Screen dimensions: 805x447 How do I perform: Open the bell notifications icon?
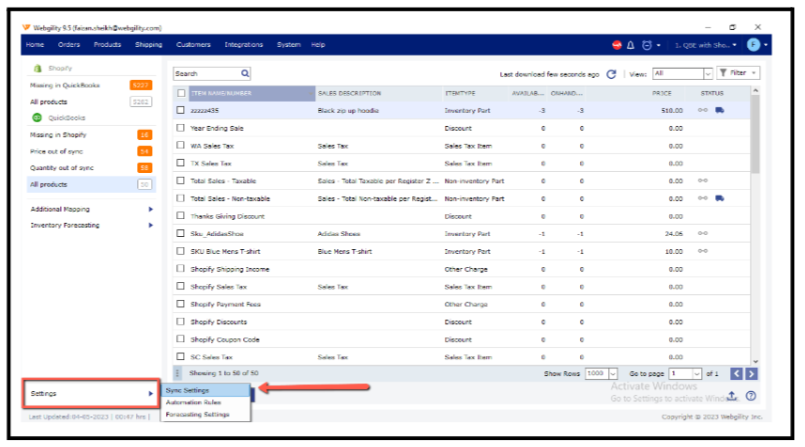pos(630,45)
